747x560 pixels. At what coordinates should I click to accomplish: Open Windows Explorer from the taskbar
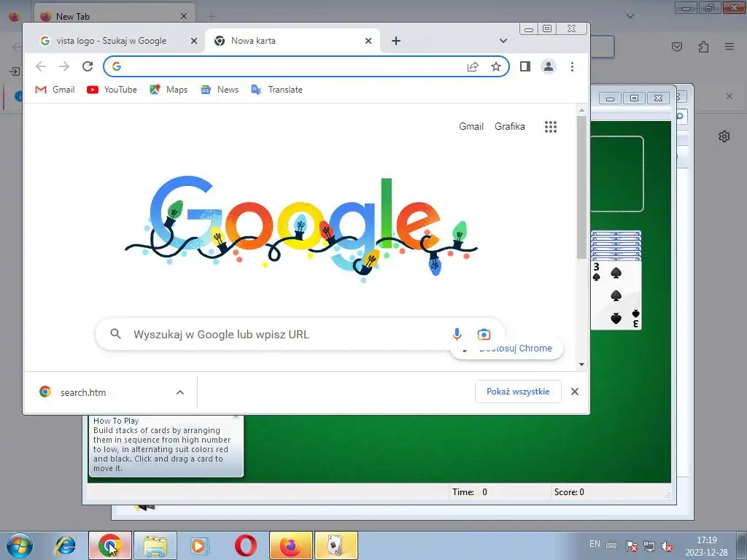(x=155, y=545)
